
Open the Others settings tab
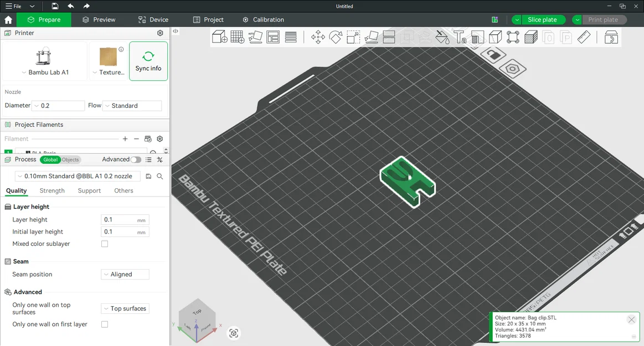tap(123, 190)
